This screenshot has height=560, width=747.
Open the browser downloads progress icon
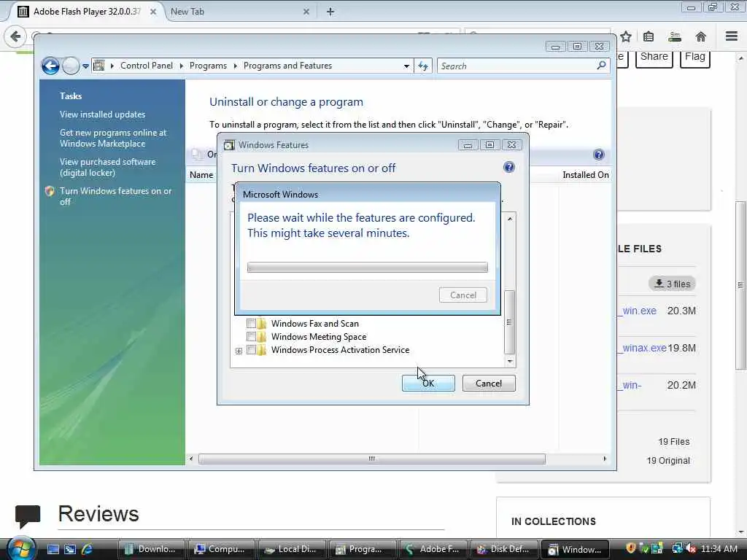[675, 36]
